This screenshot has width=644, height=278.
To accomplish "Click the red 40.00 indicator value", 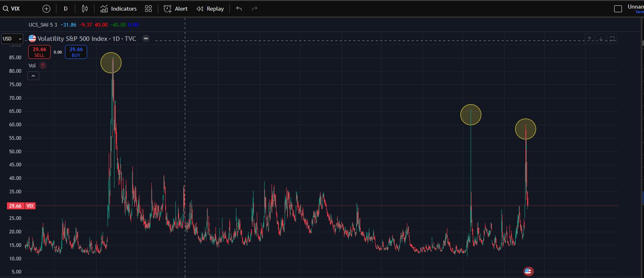I will [x=101, y=25].
